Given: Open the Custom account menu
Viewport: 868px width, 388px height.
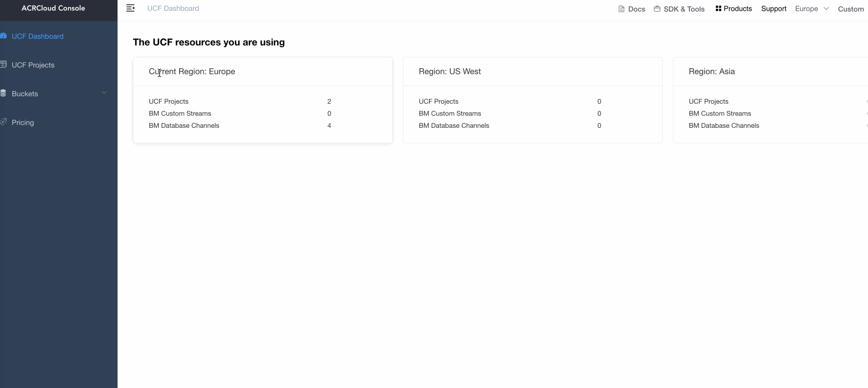Looking at the screenshot, I should pyautogui.click(x=851, y=9).
